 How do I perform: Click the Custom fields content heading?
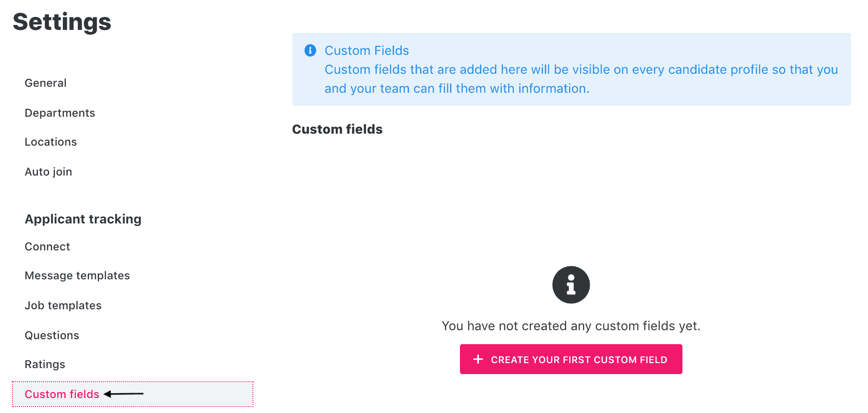pyautogui.click(x=337, y=129)
